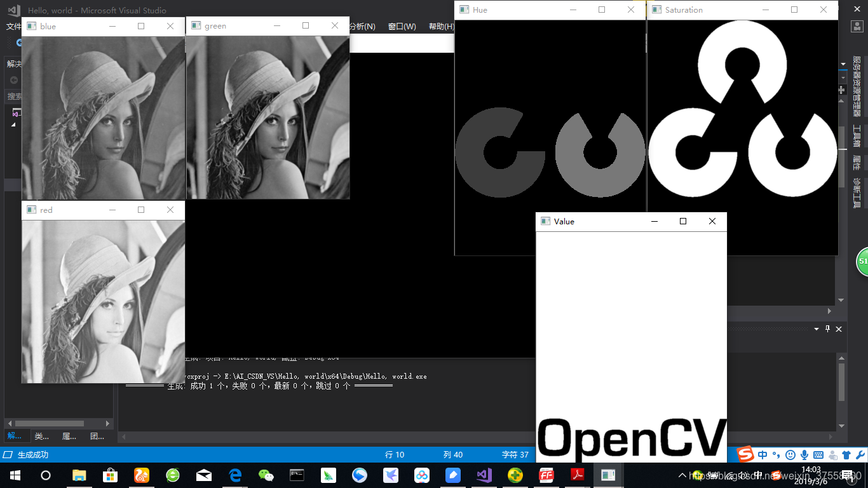
Task: Click the blue window's image
Action: tap(104, 118)
